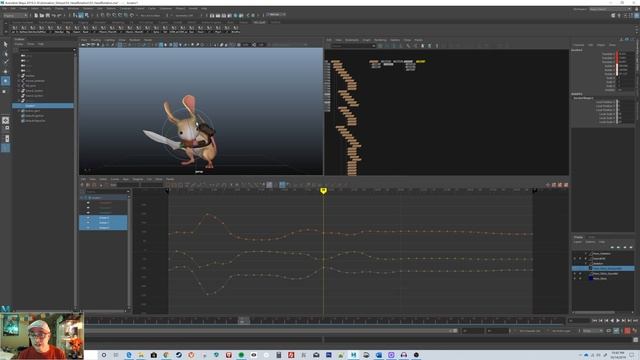Open Windows notification center icon
The image size is (640, 360).
click(632, 355)
